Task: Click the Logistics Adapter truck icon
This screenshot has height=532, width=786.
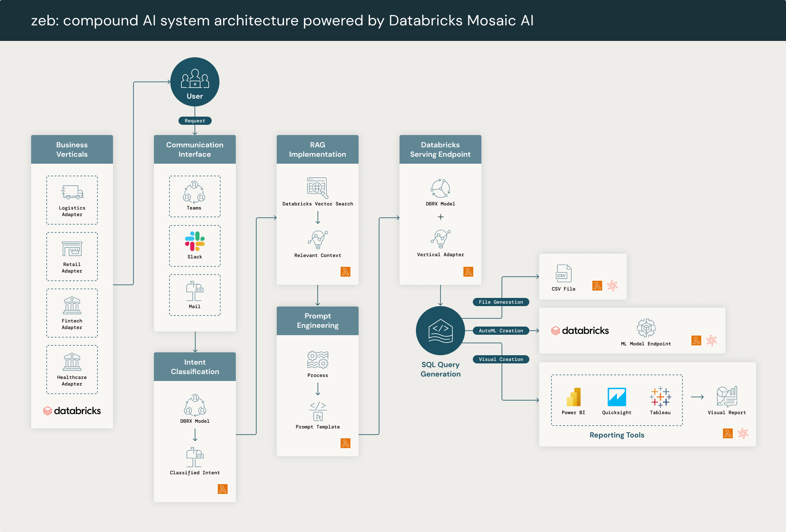Action: 72,192
